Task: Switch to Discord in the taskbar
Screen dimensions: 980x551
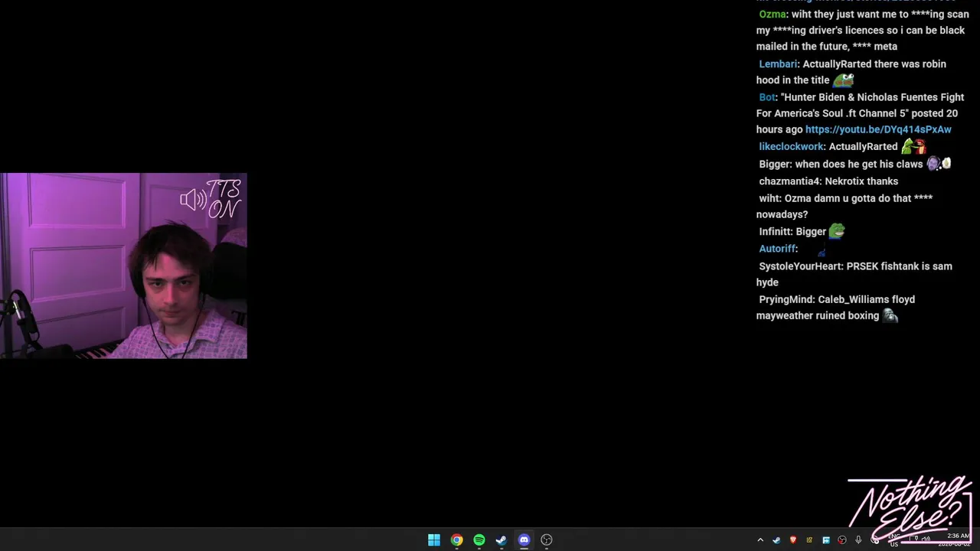Action: coord(524,540)
